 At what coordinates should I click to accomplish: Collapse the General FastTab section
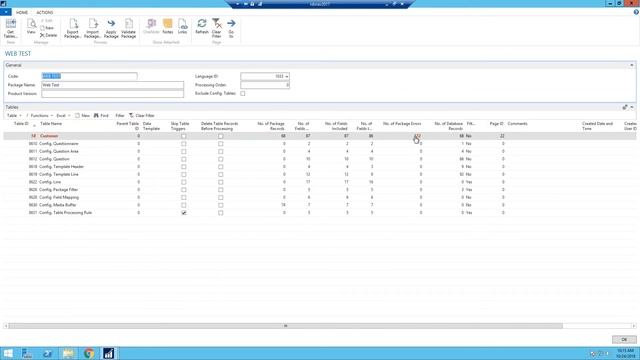point(631,65)
